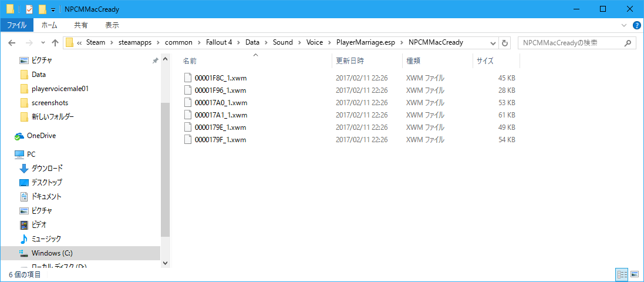This screenshot has width=644, height=282.
Task: Switch to the 共有 ribbon tab
Action: [x=80, y=25]
